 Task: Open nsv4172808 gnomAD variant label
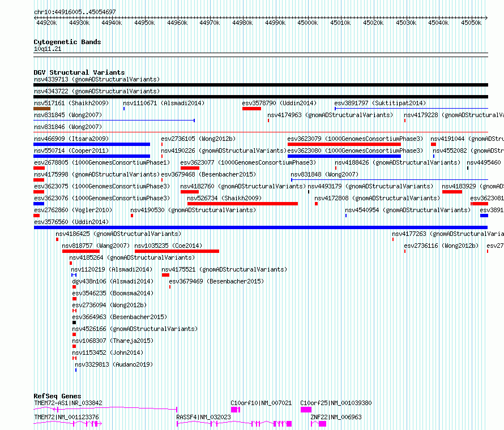(377, 198)
